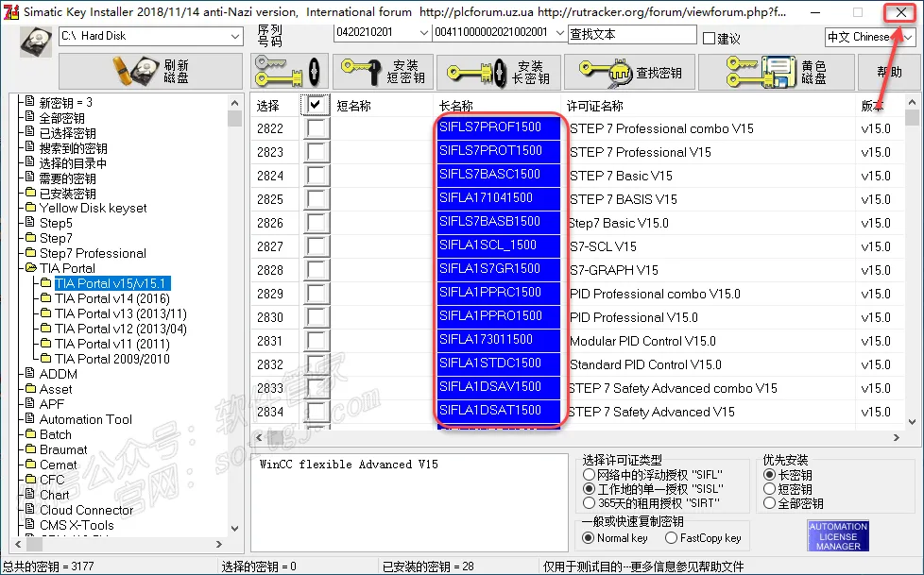Sort by 许可证名称 column header
This screenshot has width=924, height=575.
click(594, 106)
